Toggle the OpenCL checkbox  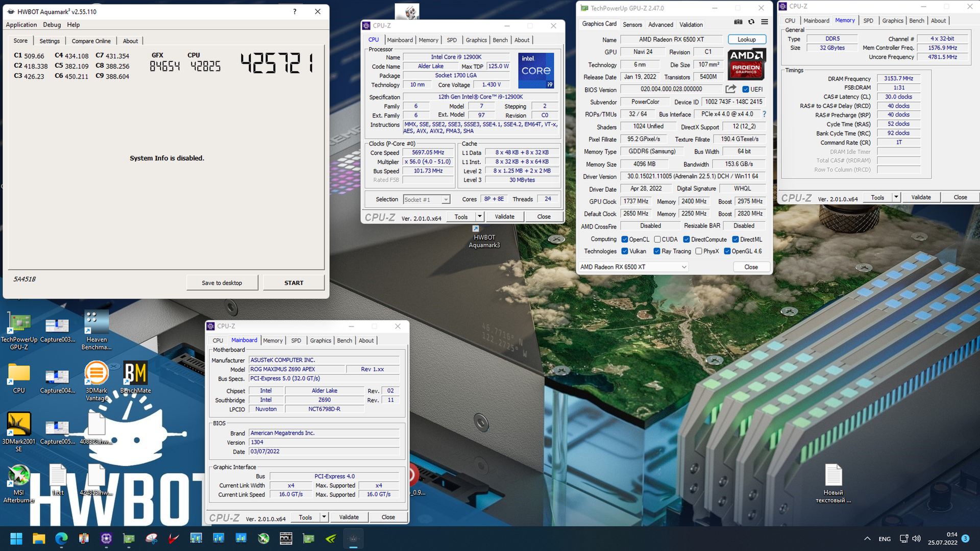coord(625,239)
